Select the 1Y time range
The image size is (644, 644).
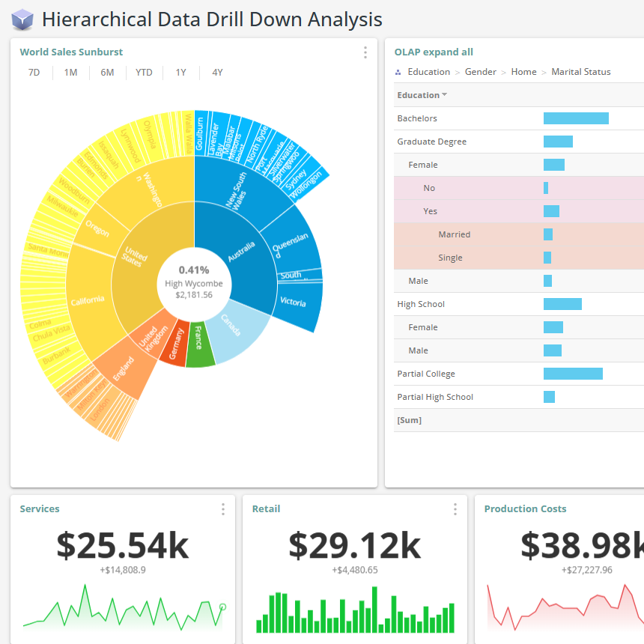coord(181,73)
